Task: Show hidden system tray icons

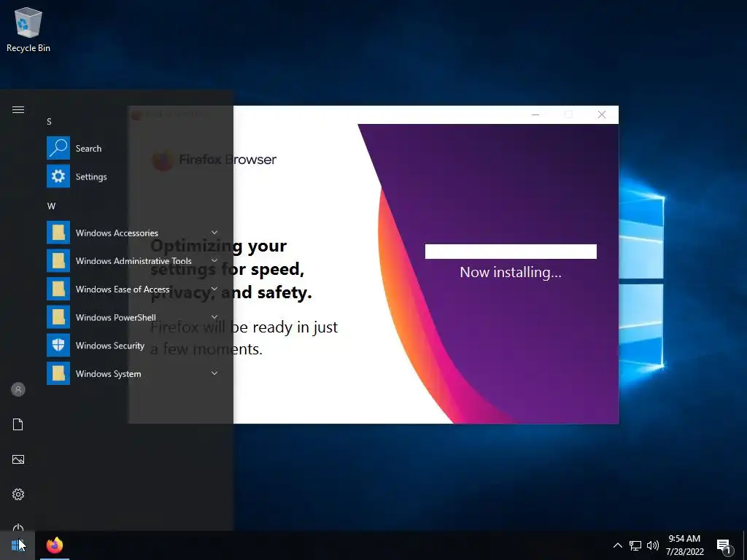Action: pyautogui.click(x=617, y=545)
